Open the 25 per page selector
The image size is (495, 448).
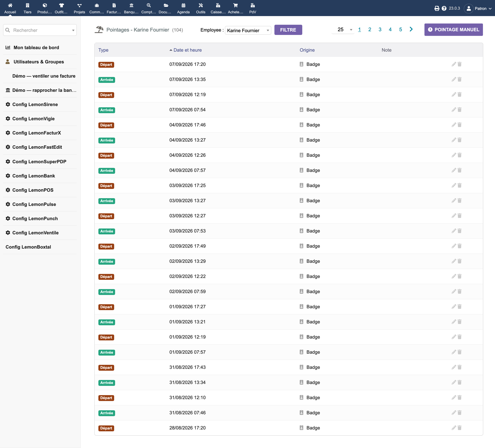click(x=343, y=30)
